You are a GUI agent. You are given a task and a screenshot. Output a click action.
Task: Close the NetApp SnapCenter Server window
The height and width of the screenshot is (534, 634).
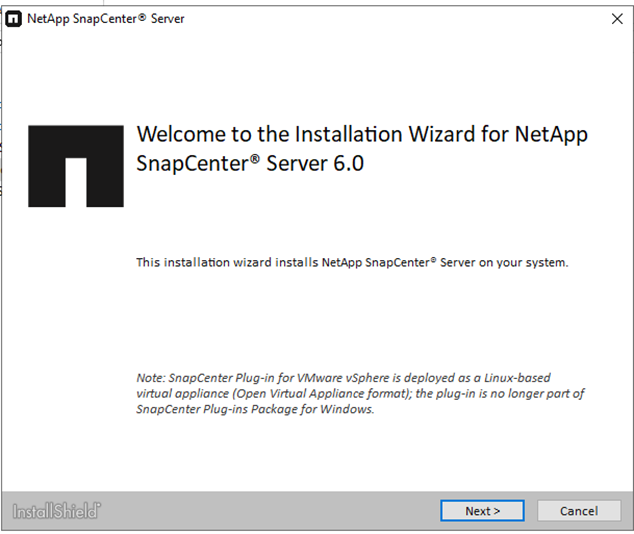pos(617,19)
